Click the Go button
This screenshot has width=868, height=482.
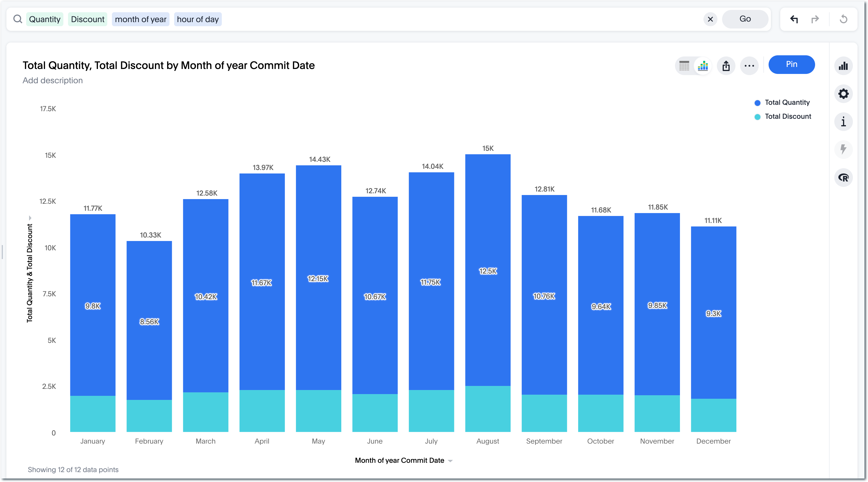pos(745,18)
